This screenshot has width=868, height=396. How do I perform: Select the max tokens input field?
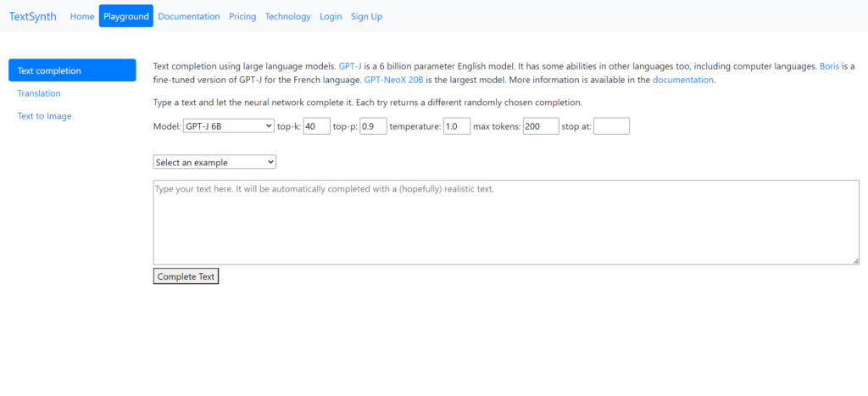tap(541, 126)
